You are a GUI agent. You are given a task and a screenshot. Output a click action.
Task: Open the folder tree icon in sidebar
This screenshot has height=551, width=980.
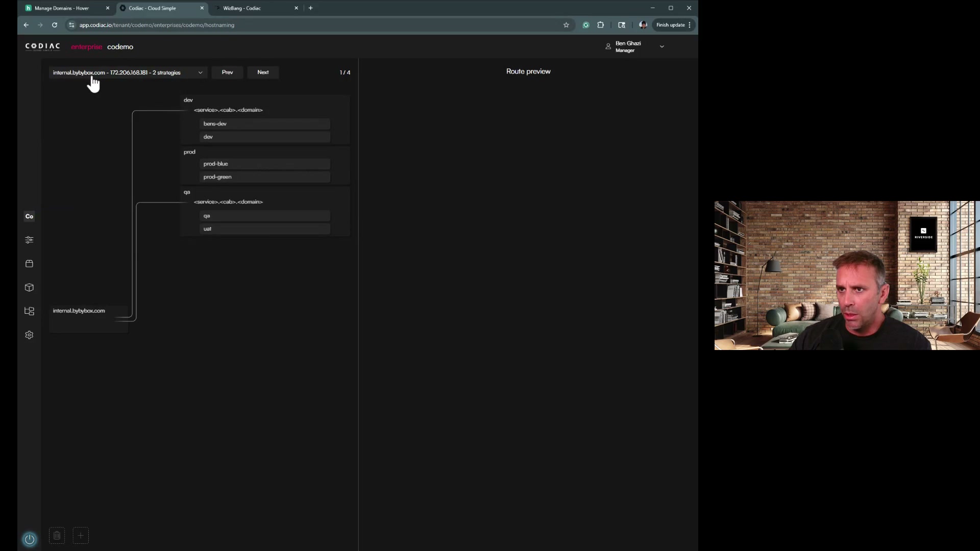tap(29, 311)
